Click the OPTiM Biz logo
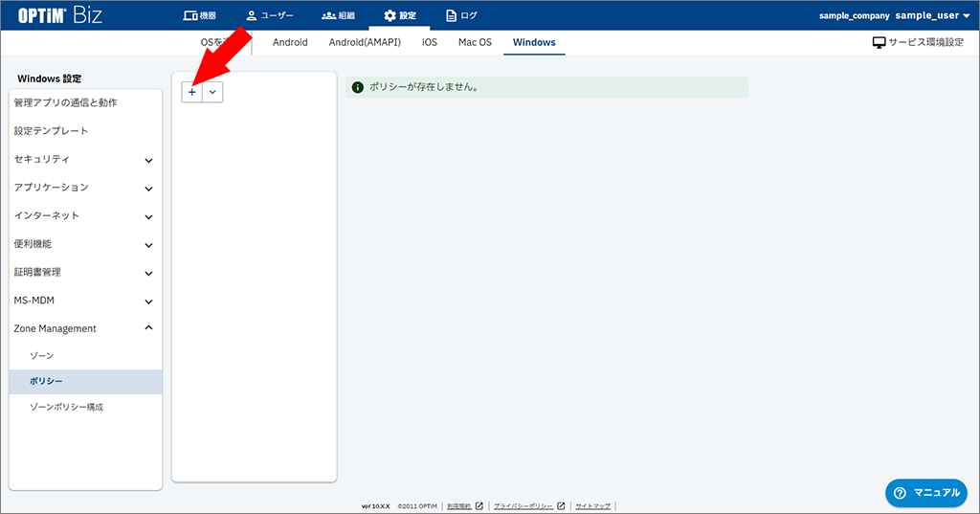 tap(59, 15)
